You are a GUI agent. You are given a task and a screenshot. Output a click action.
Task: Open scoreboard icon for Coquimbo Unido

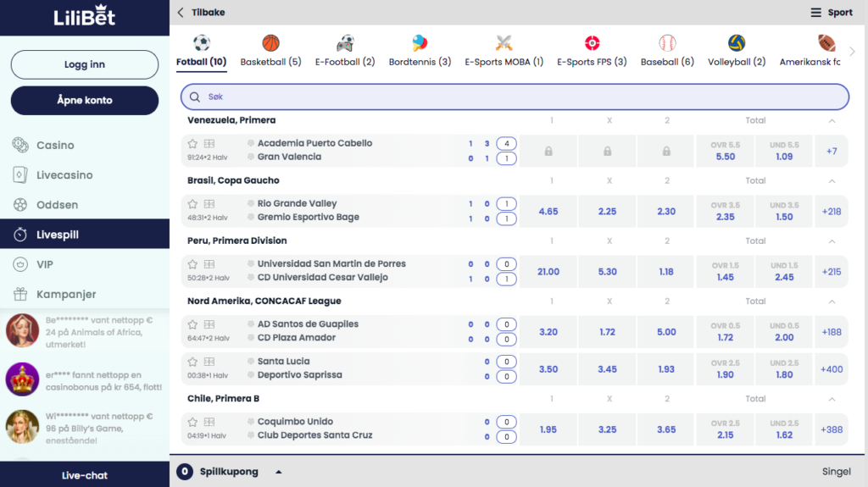(209, 423)
